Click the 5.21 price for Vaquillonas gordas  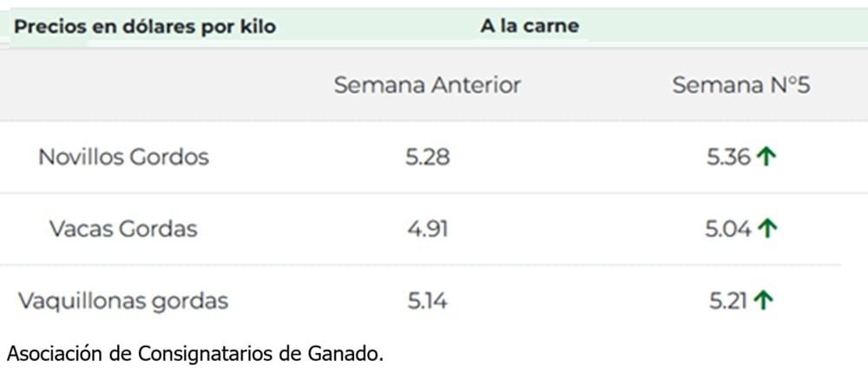(727, 300)
